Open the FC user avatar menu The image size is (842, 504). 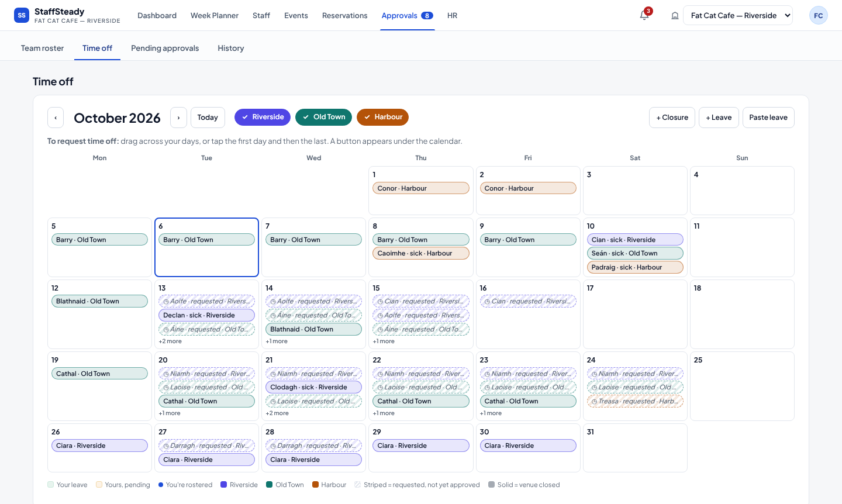[818, 15]
